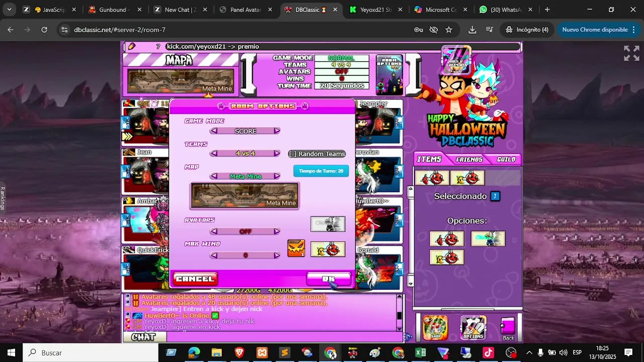Click the address bar URL

point(120,30)
